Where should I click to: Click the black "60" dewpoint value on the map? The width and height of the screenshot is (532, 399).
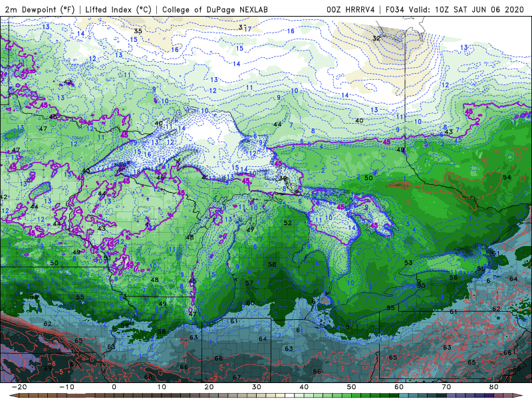[x=251, y=303]
